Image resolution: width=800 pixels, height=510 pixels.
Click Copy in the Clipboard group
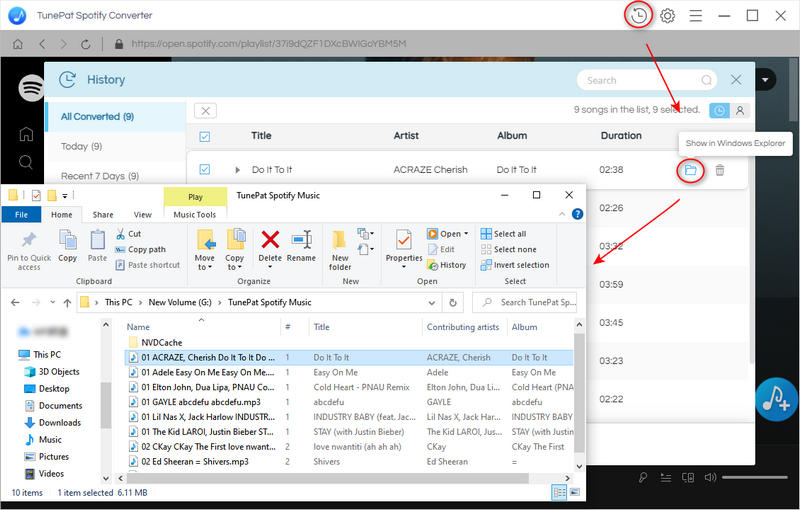point(67,245)
